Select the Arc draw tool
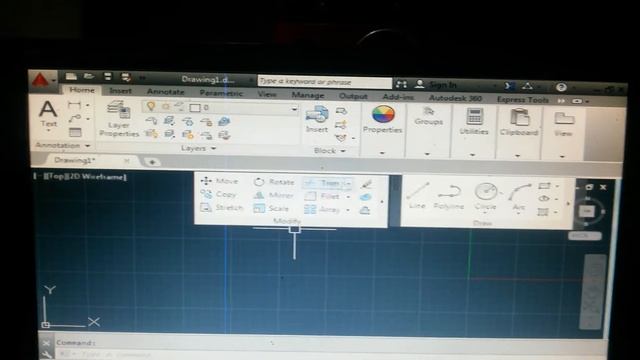The image size is (640, 360). [x=519, y=198]
